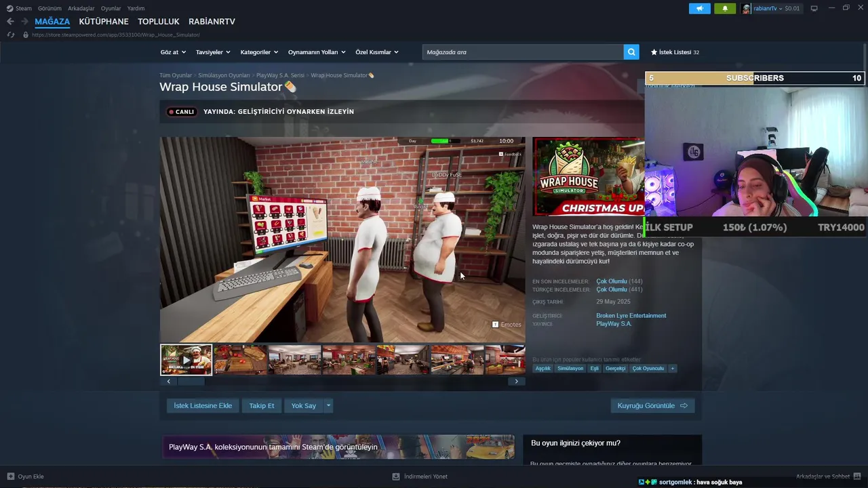Viewport: 868px width, 488px height.
Task: Switch to the TOPLULUK tab
Action: (159, 22)
